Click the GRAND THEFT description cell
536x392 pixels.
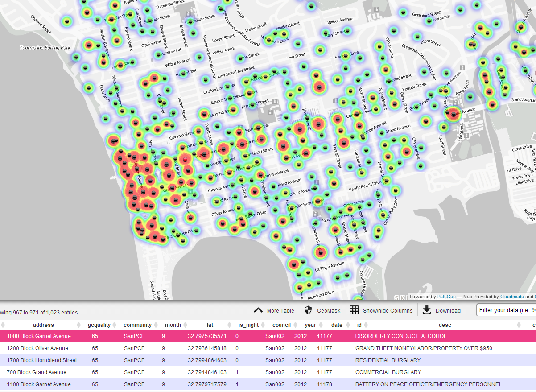click(x=424, y=348)
